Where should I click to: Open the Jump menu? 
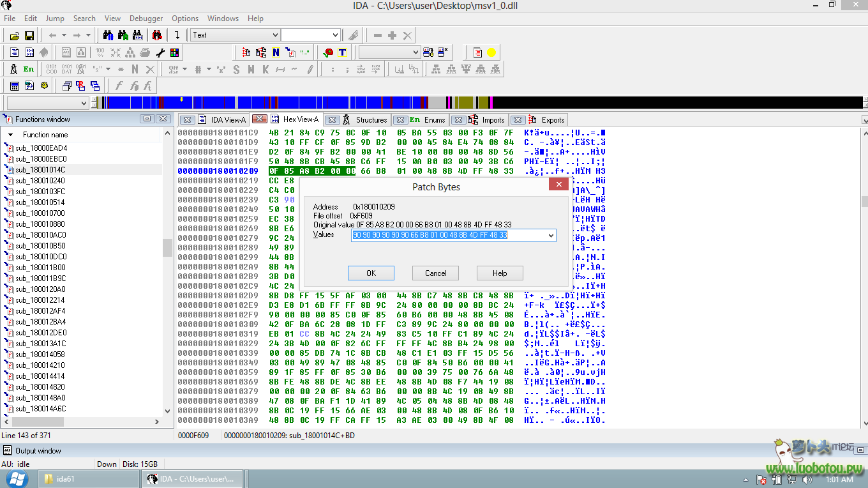tap(55, 19)
